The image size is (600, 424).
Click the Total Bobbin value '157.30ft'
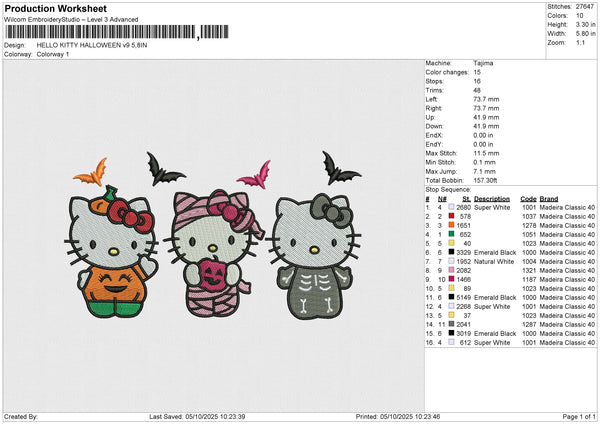pyautogui.click(x=485, y=181)
